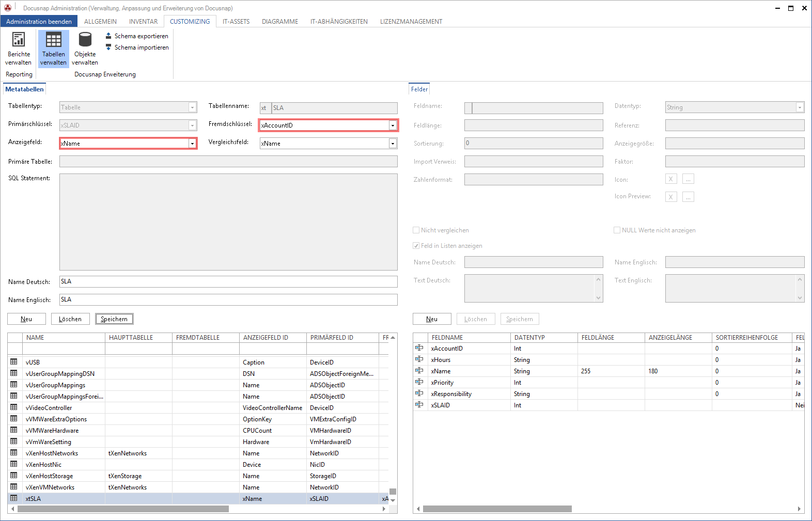Click the tXenStorage main table cell
The width and height of the screenshot is (812, 521).
pyautogui.click(x=138, y=476)
